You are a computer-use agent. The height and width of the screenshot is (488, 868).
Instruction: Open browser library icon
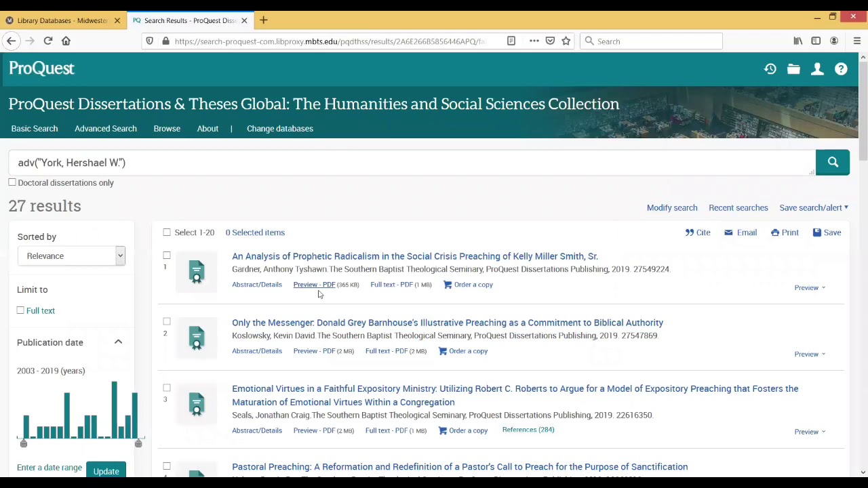797,41
